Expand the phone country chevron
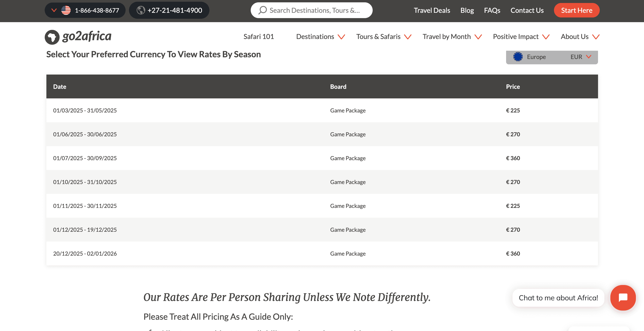The width and height of the screenshot is (644, 331). [x=54, y=10]
